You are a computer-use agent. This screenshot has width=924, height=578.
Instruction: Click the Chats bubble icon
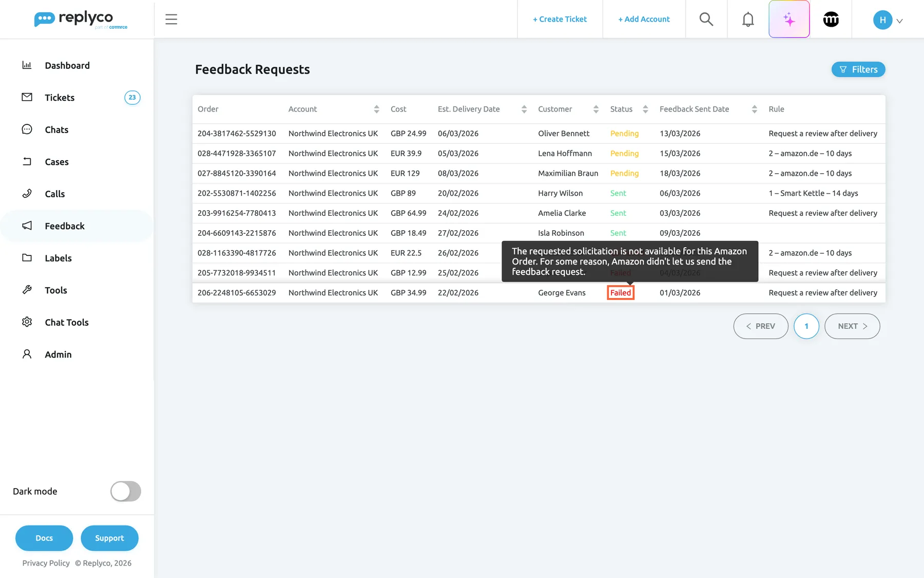click(27, 129)
